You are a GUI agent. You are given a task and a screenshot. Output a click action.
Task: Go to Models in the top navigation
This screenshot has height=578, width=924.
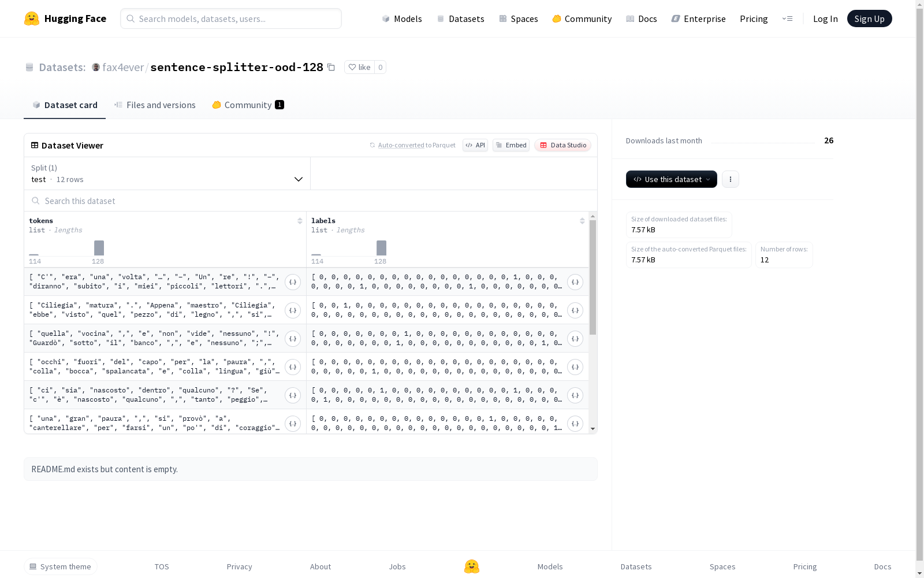coord(402,18)
